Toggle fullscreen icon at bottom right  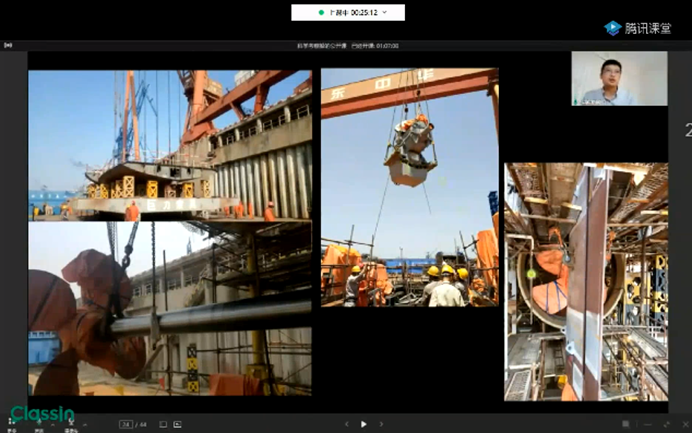click(667, 424)
